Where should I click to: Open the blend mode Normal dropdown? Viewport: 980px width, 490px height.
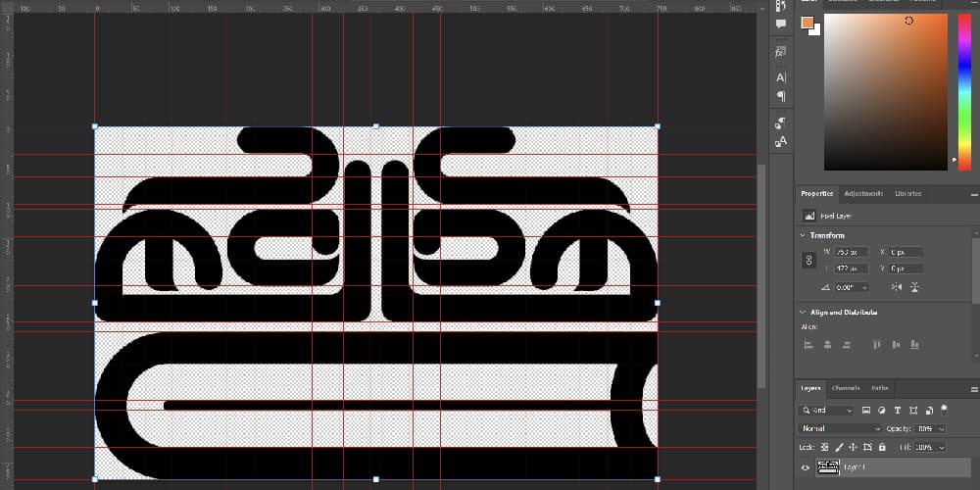click(x=841, y=428)
